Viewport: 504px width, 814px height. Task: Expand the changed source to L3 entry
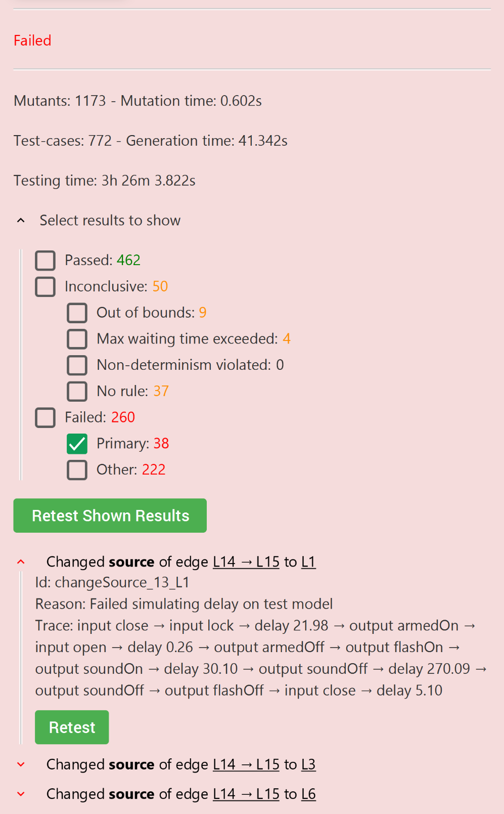[x=21, y=764]
